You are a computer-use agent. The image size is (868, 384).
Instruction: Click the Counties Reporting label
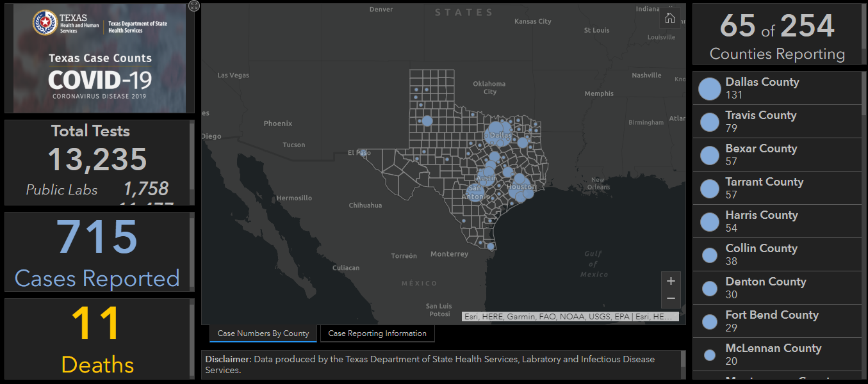click(x=777, y=54)
